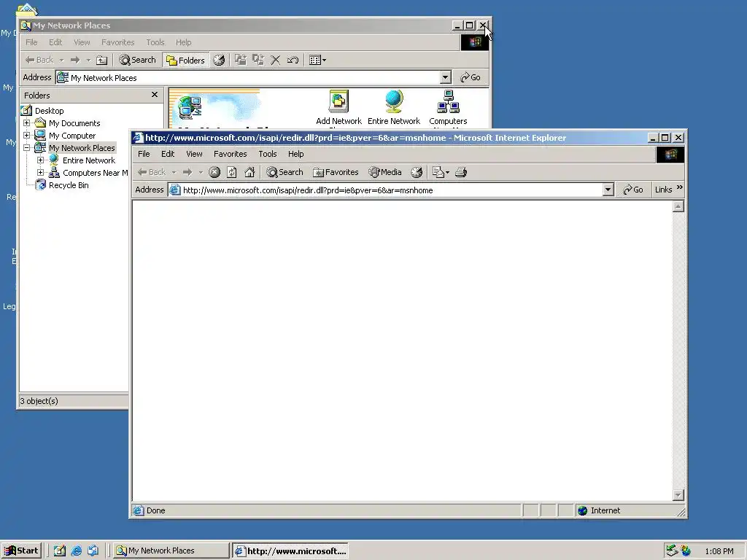Open the Start menu
The width and height of the screenshot is (747, 560).
tap(21, 551)
